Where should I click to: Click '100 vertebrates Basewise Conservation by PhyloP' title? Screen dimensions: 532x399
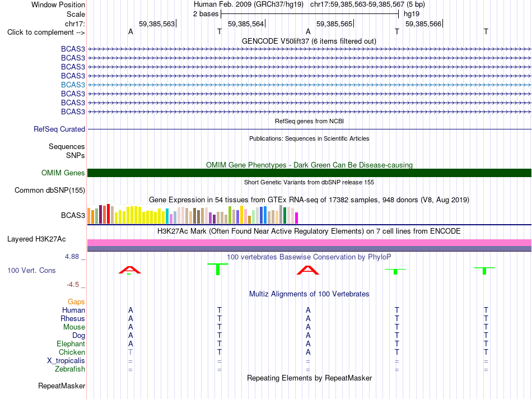(x=309, y=257)
